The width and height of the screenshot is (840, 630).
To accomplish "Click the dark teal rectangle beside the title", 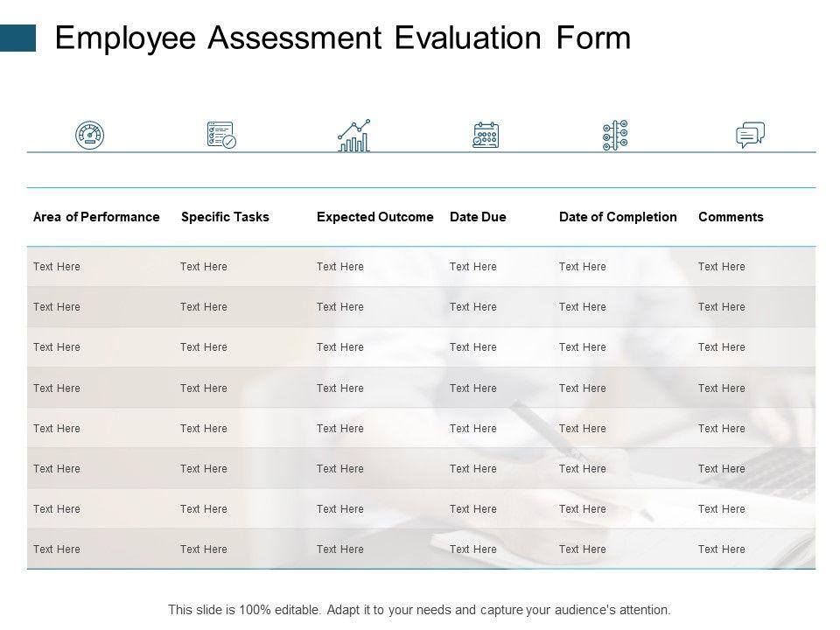I will [17, 38].
